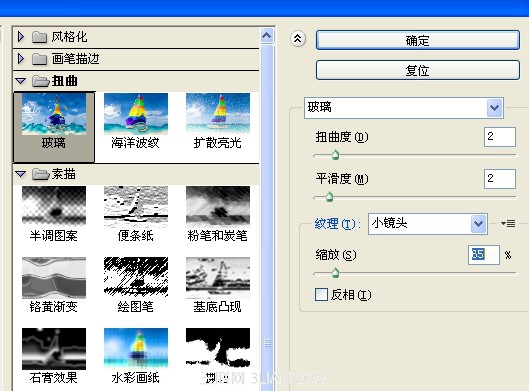Choose the 便条纸 sketch filter
This screenshot has width=529, height=391.
(136, 206)
